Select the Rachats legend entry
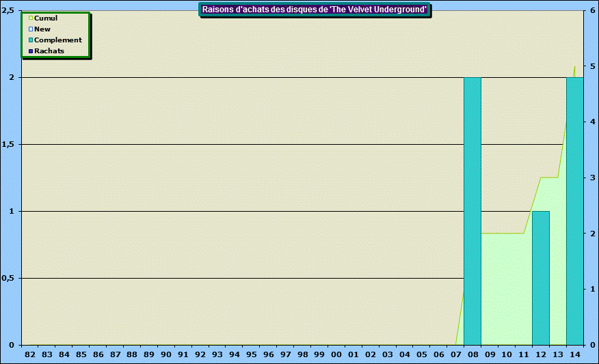The image size is (599, 364). click(x=46, y=51)
